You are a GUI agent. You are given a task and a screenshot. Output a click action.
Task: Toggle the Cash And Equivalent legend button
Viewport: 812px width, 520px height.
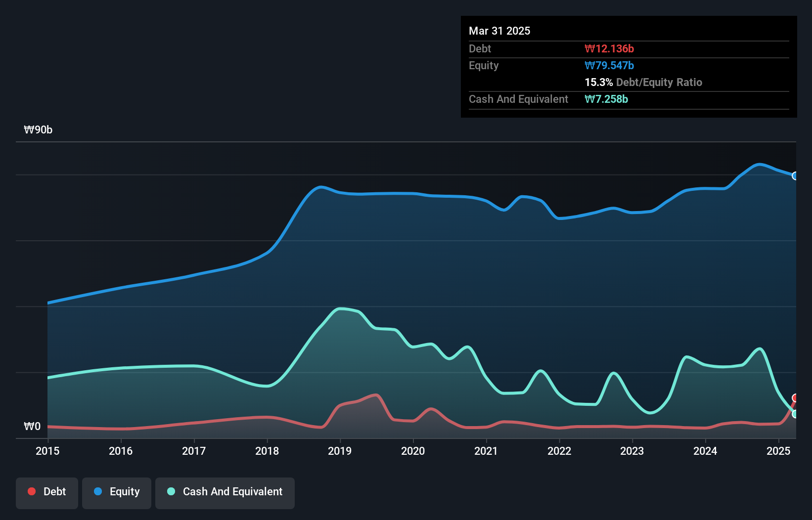pyautogui.click(x=225, y=492)
